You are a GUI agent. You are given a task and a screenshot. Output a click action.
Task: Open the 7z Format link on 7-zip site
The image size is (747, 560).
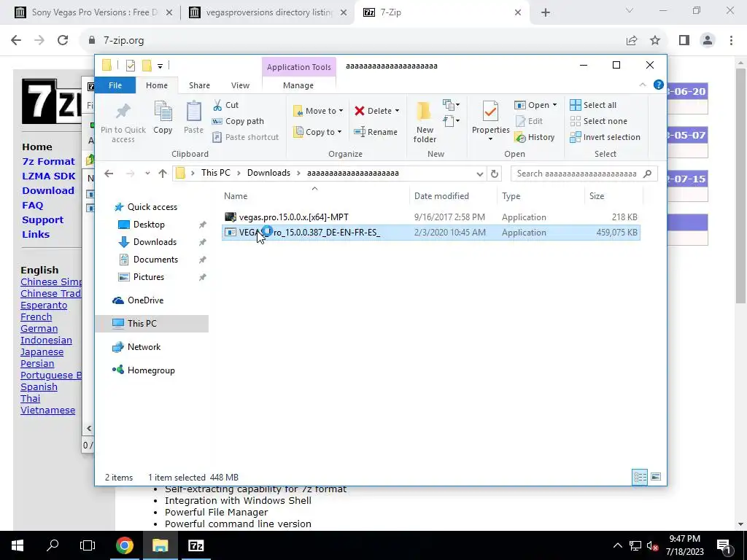[x=49, y=161]
